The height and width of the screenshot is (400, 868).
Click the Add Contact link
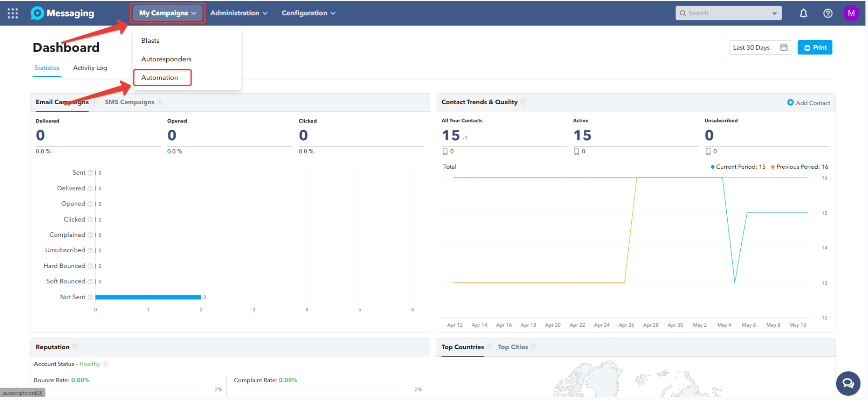point(809,103)
